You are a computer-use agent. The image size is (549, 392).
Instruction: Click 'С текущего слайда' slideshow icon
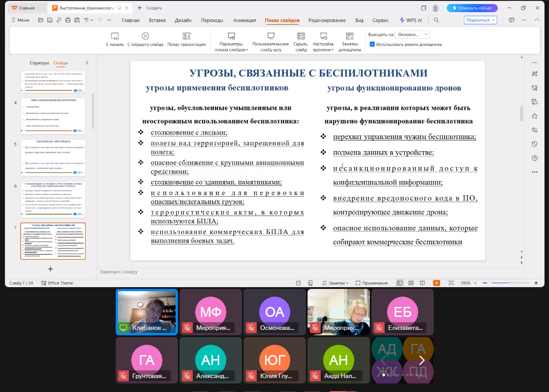[145, 36]
